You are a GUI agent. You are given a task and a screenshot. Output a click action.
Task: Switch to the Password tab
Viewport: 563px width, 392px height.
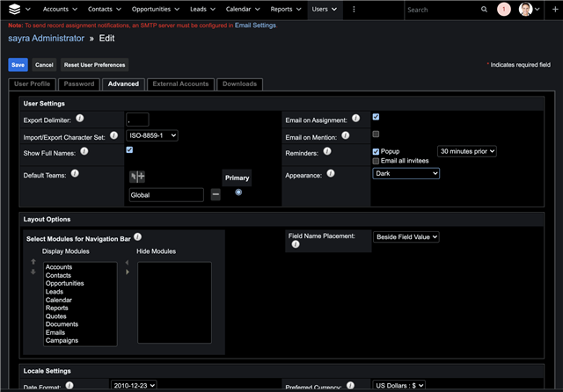click(79, 84)
